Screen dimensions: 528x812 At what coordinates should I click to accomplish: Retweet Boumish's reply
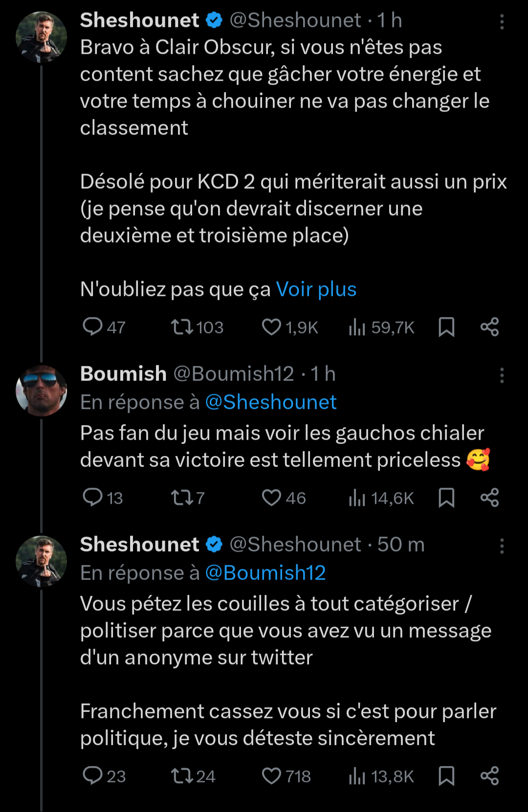182,497
